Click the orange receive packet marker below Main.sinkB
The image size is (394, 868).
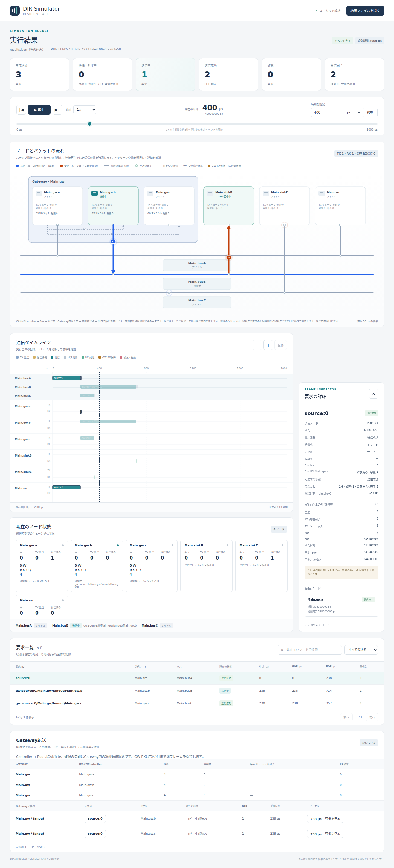pos(229,257)
